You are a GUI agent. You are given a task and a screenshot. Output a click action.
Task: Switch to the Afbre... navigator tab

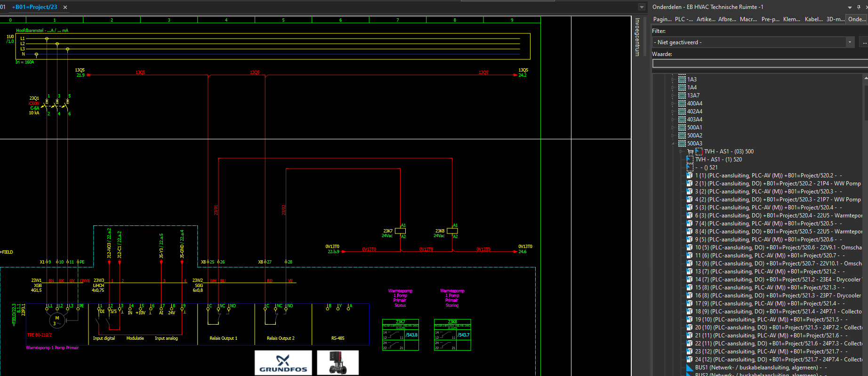[727, 19]
